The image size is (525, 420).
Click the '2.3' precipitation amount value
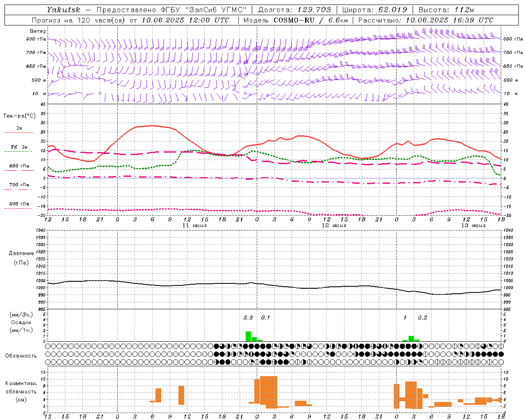pos(248,318)
